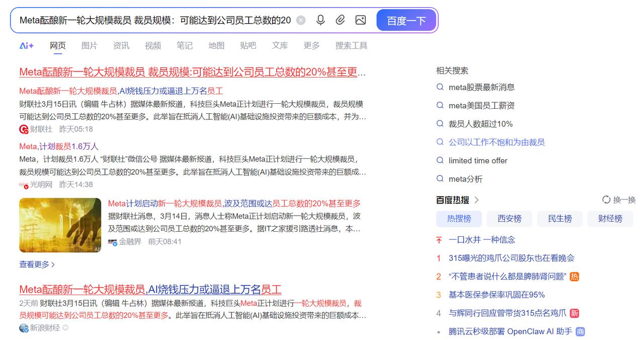This screenshot has height=340, width=644.
Task: Switch to the 图片 tab
Action: [89, 46]
